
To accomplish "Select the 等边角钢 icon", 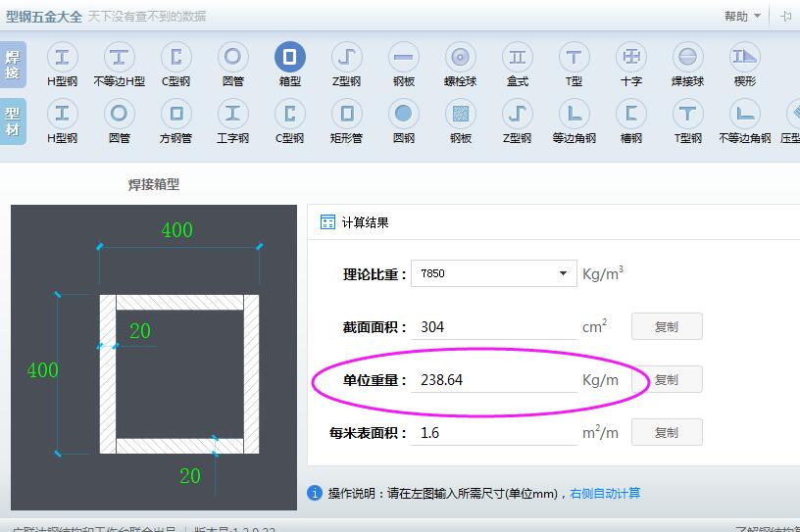I will click(574, 114).
